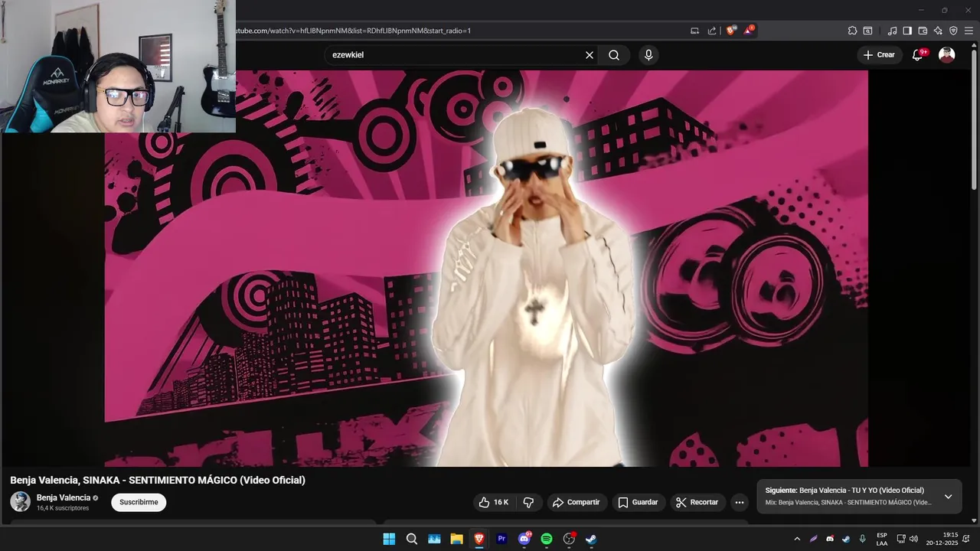Open the Windows Start menu
The width and height of the screenshot is (980, 551).
pyautogui.click(x=389, y=539)
